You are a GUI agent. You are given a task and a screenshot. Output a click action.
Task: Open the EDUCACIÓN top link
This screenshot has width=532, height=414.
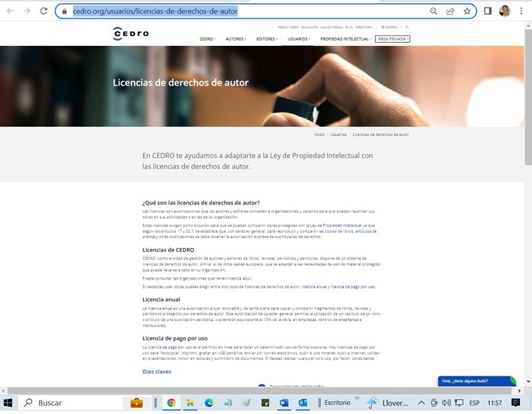tap(310, 27)
